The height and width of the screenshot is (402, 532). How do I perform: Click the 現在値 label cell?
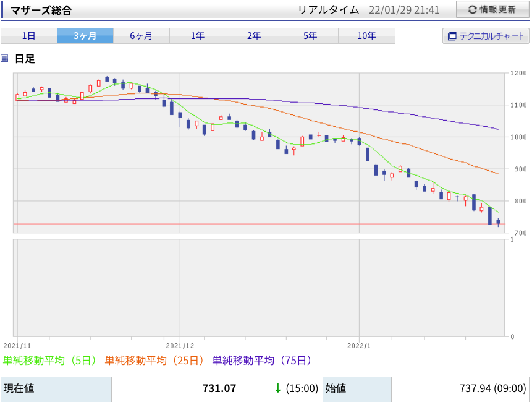coord(56,389)
